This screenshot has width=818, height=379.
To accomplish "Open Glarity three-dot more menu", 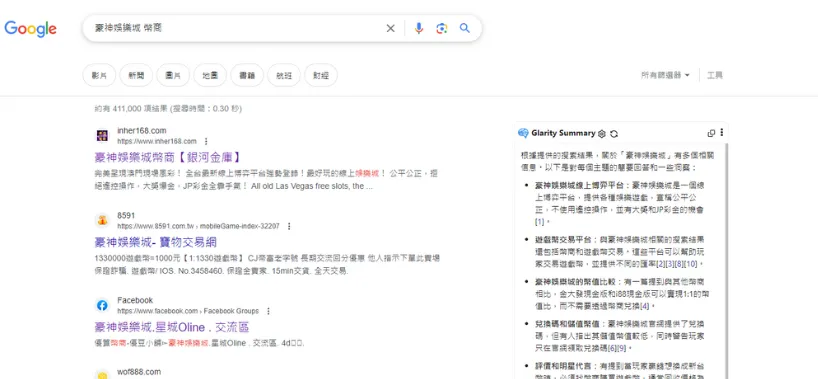I will [x=722, y=133].
